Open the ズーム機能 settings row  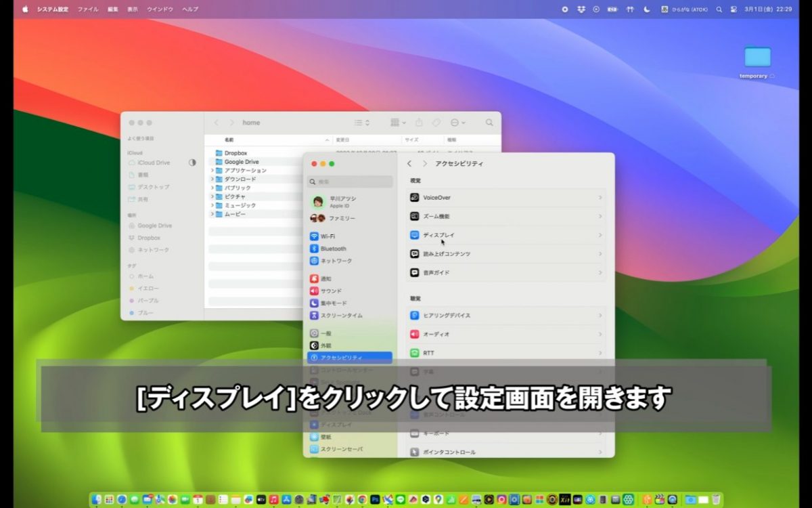point(506,217)
